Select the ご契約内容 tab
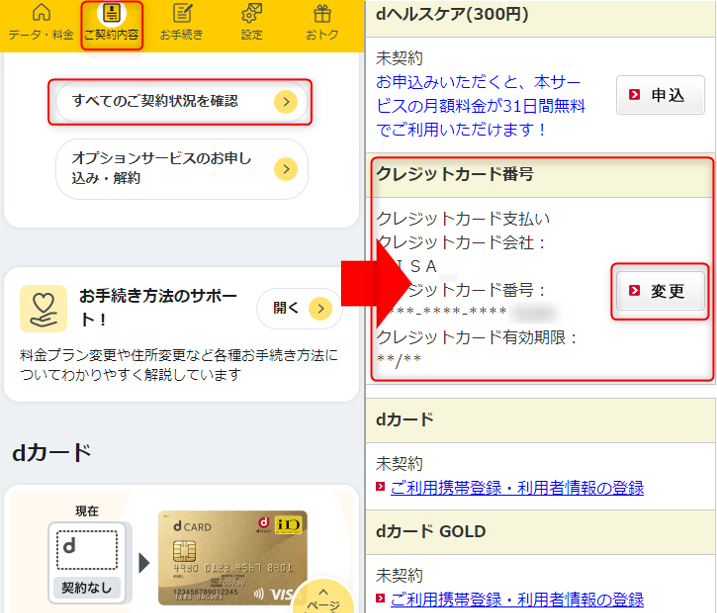717x613 pixels. tap(112, 23)
